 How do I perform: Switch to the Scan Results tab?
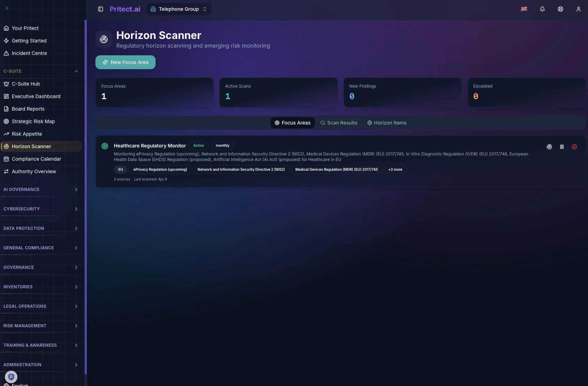click(339, 123)
